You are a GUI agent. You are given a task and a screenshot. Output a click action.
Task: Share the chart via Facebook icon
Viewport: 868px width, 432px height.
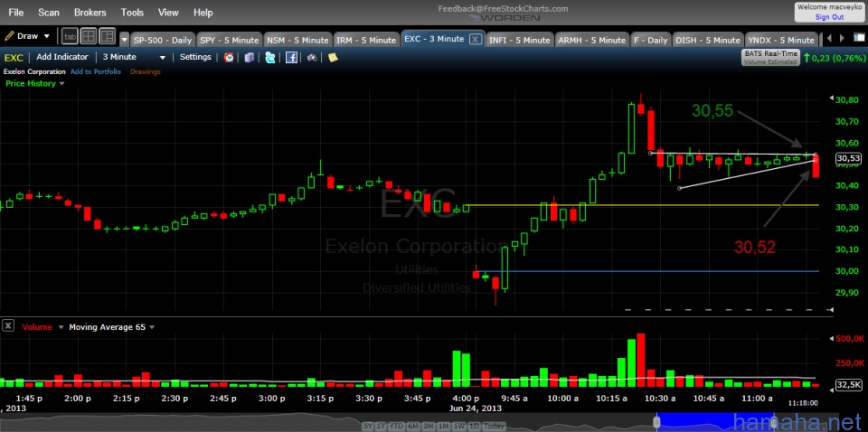pyautogui.click(x=291, y=58)
